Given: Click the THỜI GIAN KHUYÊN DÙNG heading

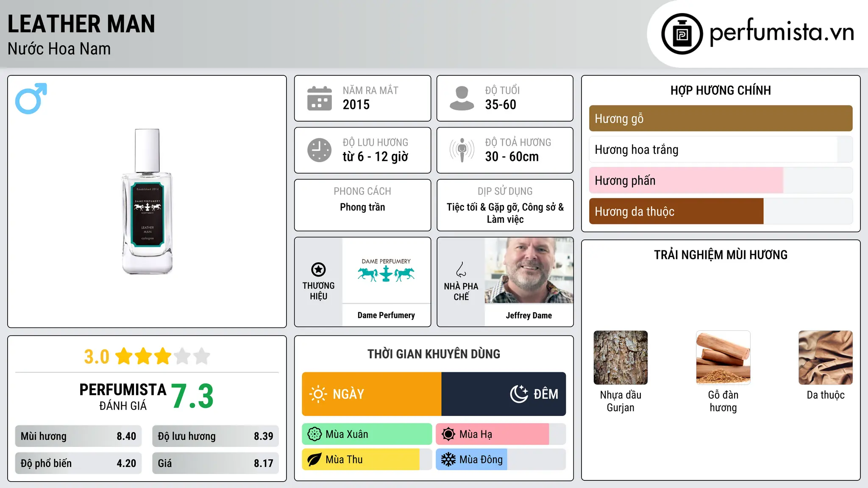Looking at the screenshot, I should [434, 354].
